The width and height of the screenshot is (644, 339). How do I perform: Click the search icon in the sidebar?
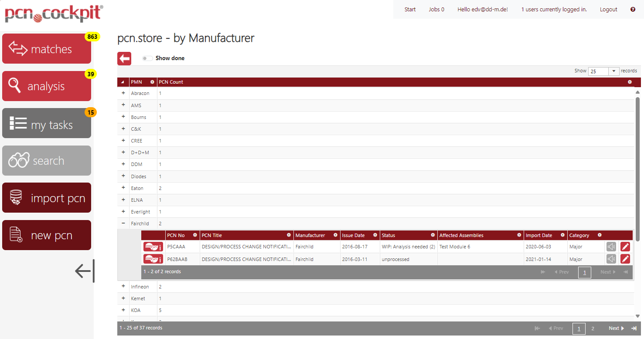click(x=46, y=160)
